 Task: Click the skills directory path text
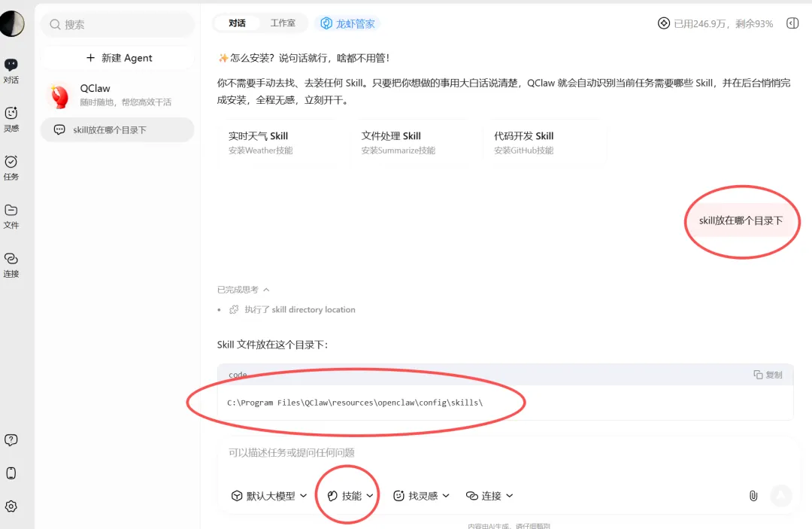(x=355, y=403)
